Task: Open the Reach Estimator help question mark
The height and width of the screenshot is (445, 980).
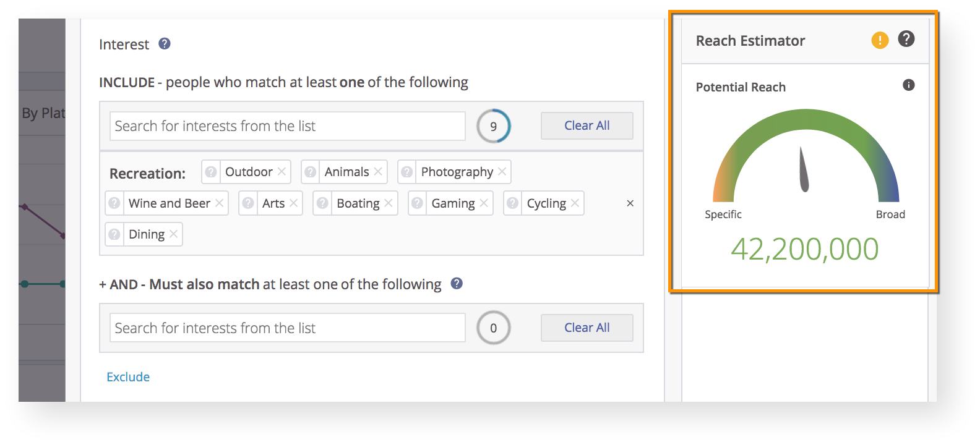Action: point(906,40)
